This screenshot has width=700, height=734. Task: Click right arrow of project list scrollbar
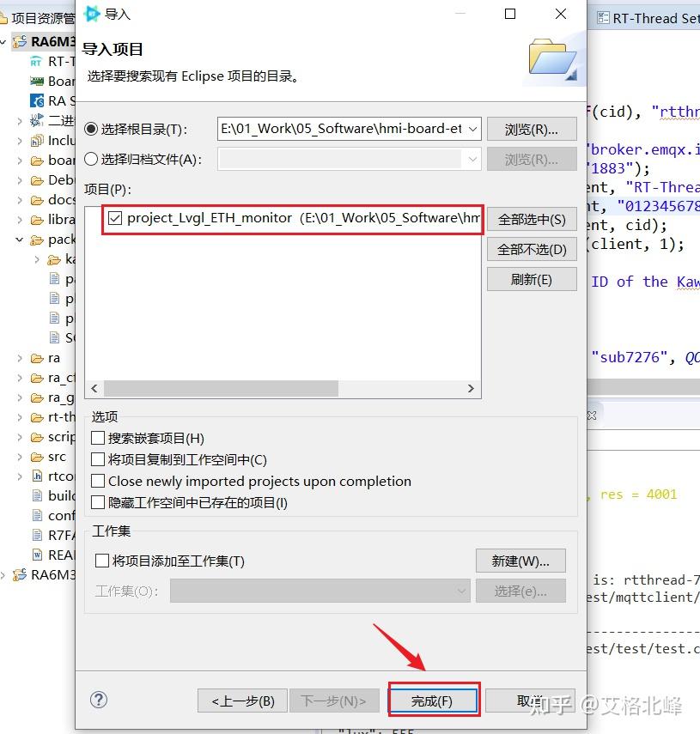(x=471, y=388)
